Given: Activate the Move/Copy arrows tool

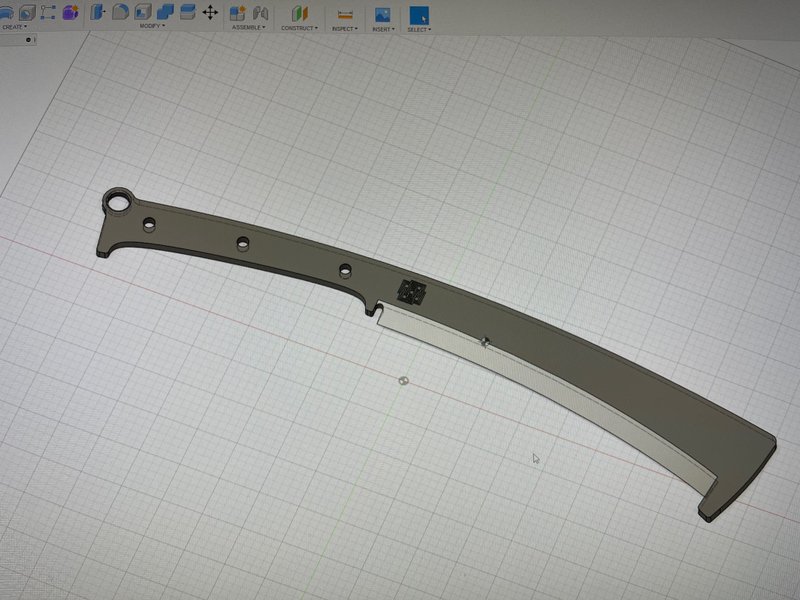Looking at the screenshot, I should coord(210,12).
